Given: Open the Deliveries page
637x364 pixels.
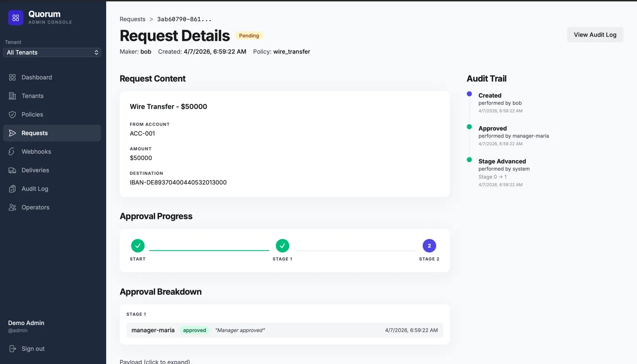Looking at the screenshot, I should [x=52, y=170].
